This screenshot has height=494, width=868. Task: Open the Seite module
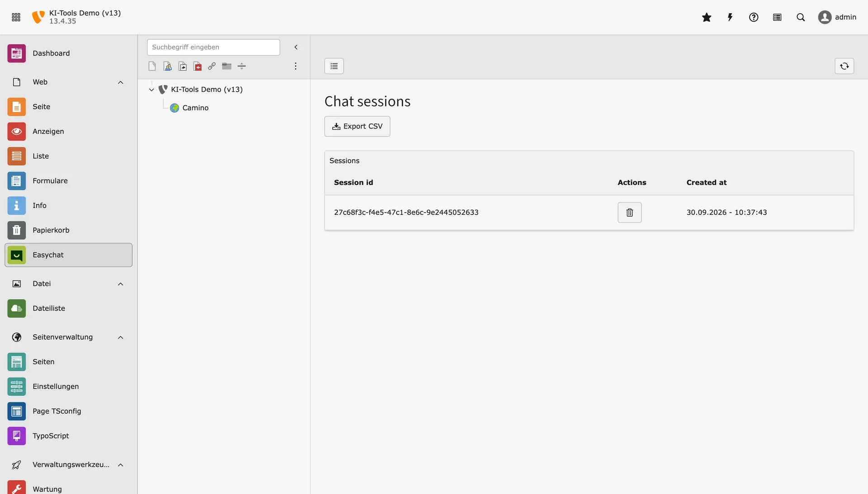click(68, 107)
